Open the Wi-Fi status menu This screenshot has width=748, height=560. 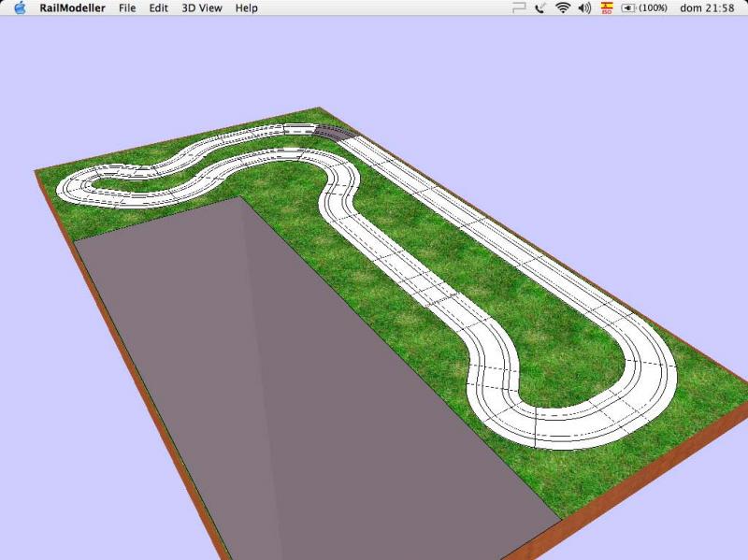tap(563, 7)
